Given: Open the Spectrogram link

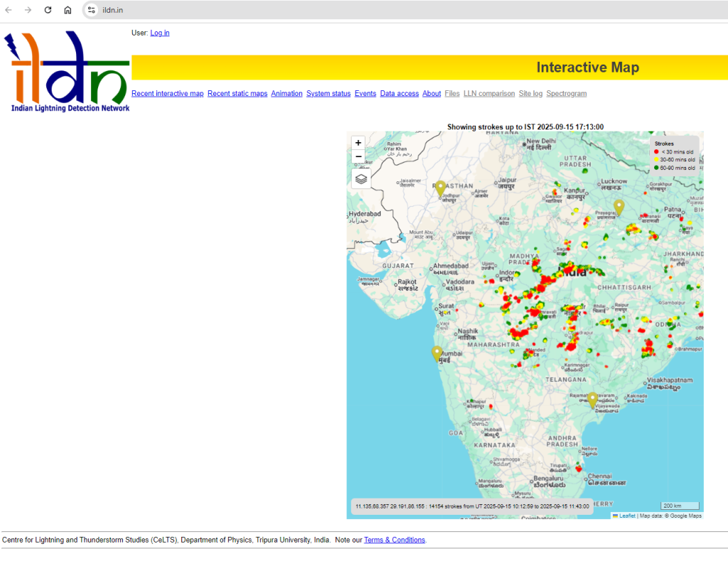Looking at the screenshot, I should [x=566, y=94].
